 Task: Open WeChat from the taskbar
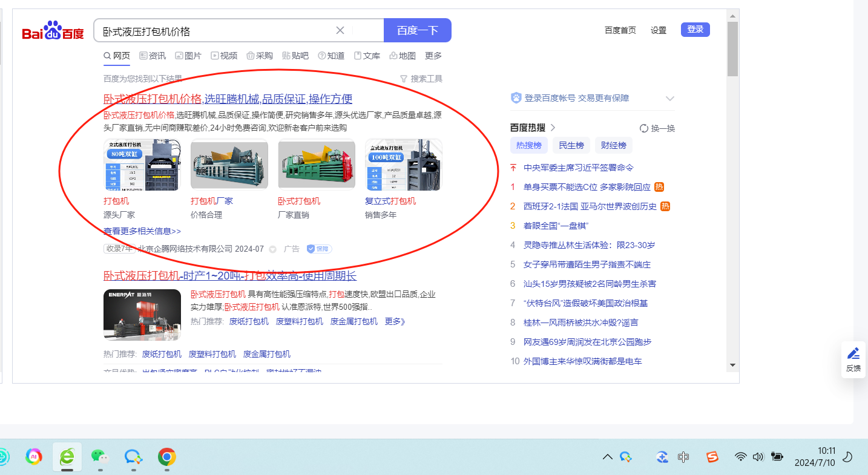99,457
